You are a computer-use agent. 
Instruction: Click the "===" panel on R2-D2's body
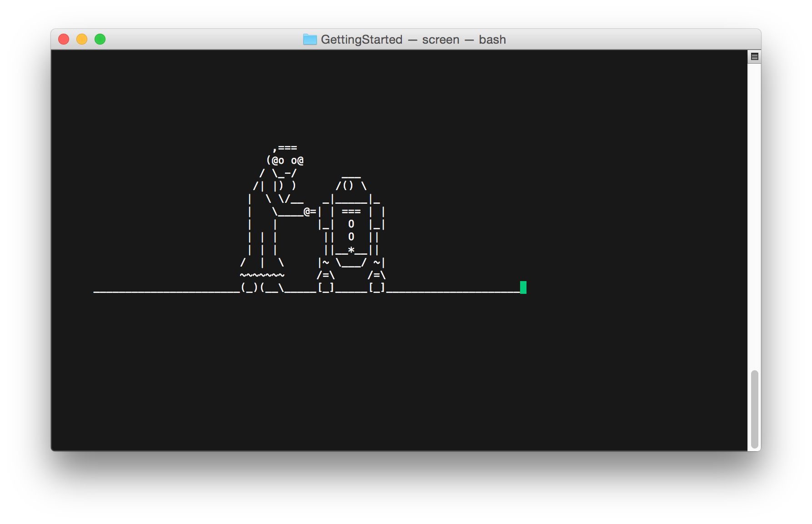351,212
